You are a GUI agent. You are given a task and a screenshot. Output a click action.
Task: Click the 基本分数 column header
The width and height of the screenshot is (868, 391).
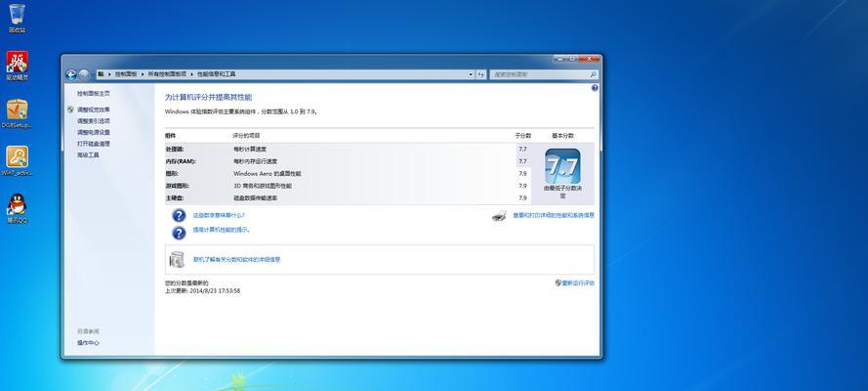point(563,136)
